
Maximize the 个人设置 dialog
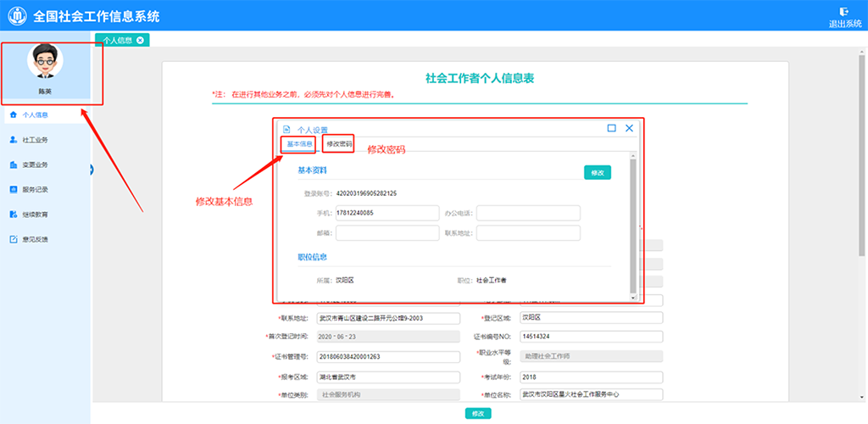point(612,128)
